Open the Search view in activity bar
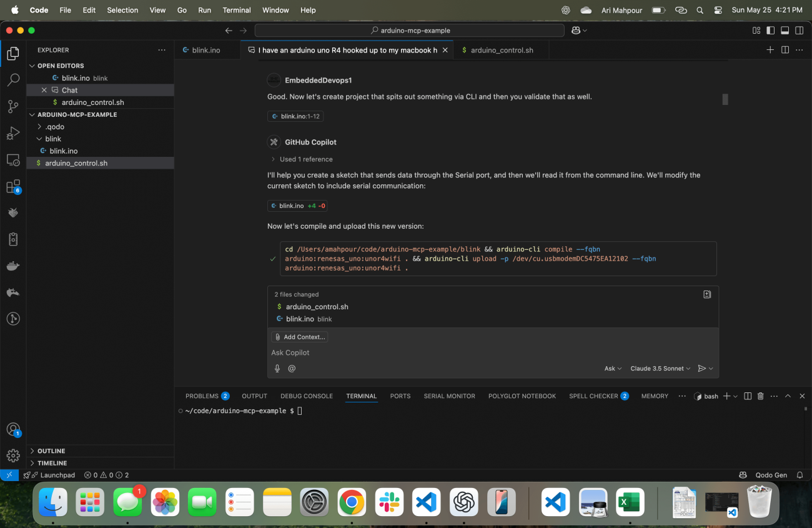Viewport: 812px width, 528px height. (x=13, y=80)
